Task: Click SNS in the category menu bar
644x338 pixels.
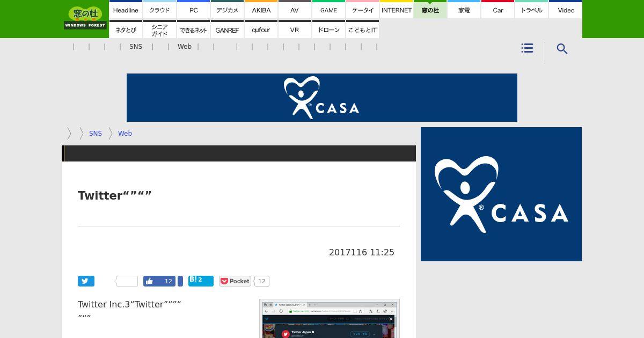Action: tap(136, 47)
